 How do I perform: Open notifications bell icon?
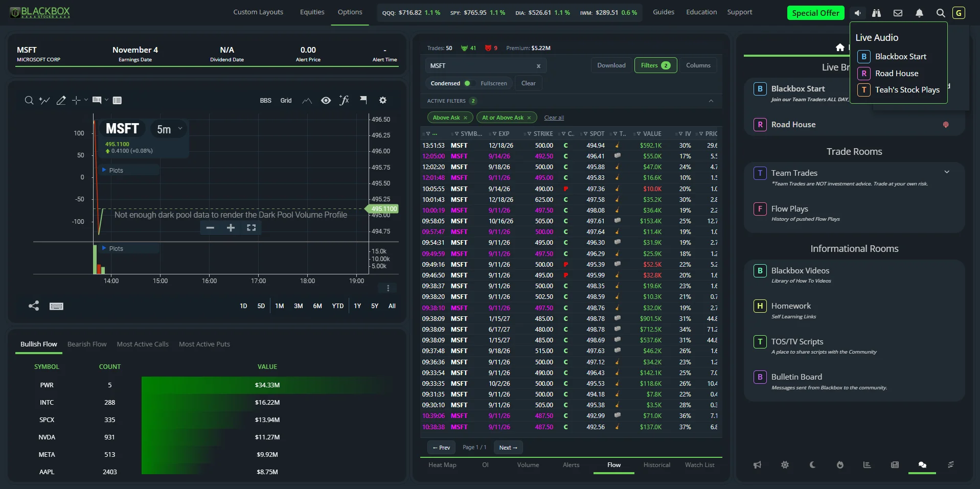tap(919, 13)
